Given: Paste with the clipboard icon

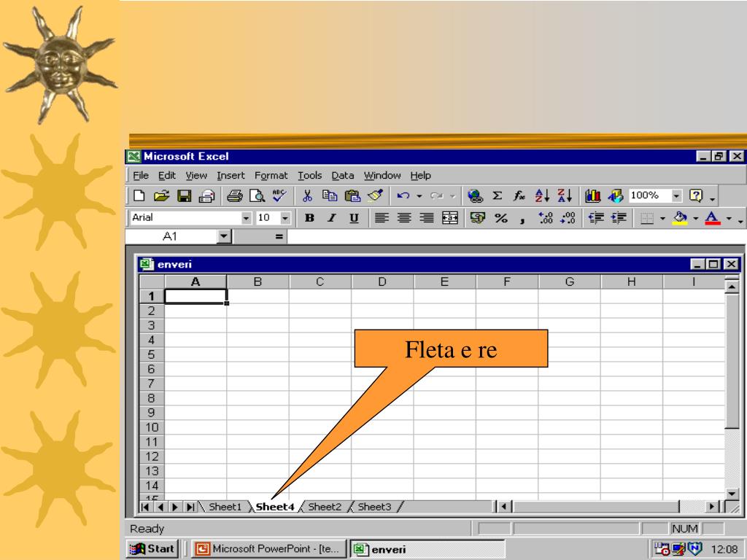Looking at the screenshot, I should click(352, 195).
